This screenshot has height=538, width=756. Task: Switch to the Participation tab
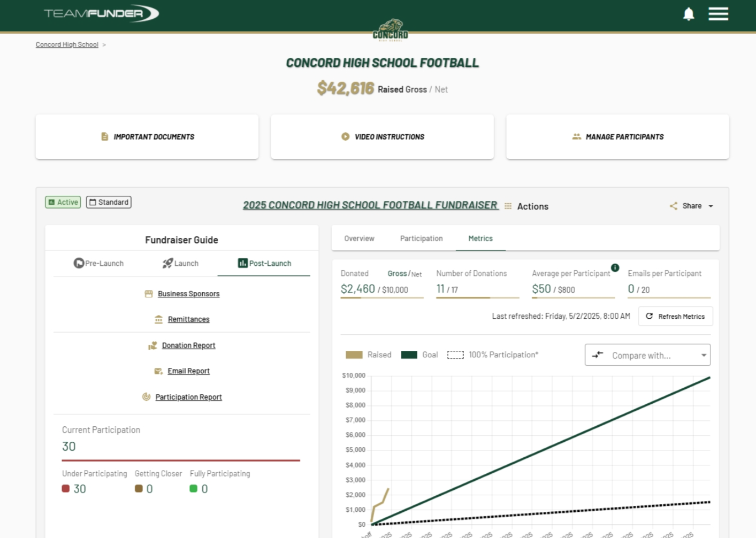pos(422,239)
